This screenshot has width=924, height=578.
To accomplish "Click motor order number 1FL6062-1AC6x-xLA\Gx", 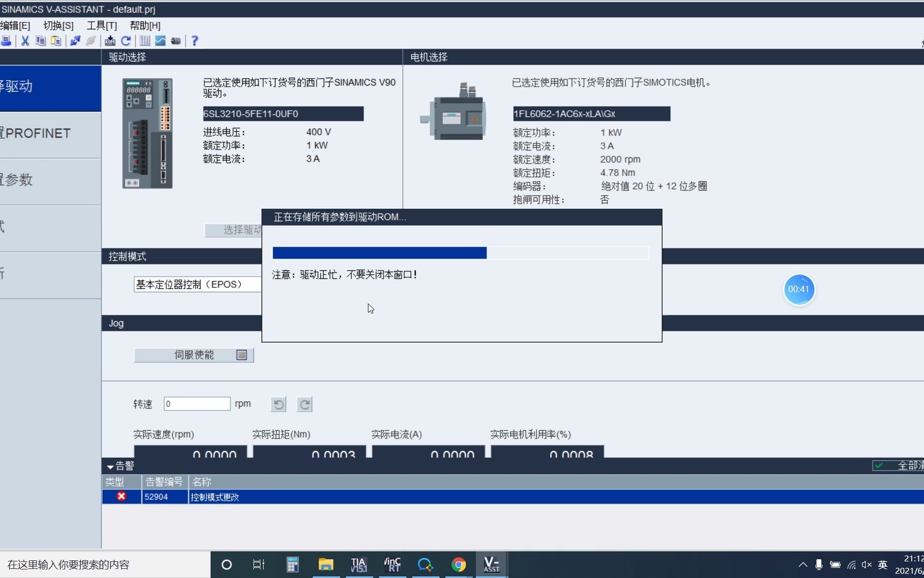I will pos(591,114).
